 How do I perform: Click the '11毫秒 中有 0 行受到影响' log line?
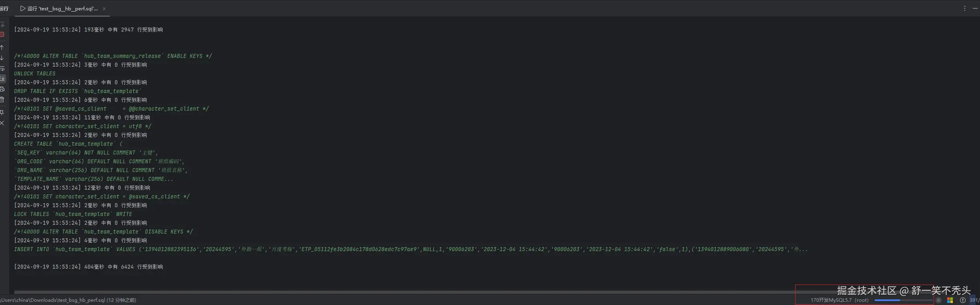click(x=82, y=117)
